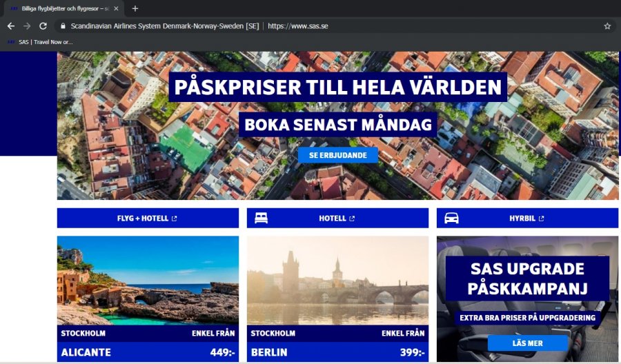Click the browser forward arrow
Image resolution: width=621 pixels, height=364 pixels.
27,26
